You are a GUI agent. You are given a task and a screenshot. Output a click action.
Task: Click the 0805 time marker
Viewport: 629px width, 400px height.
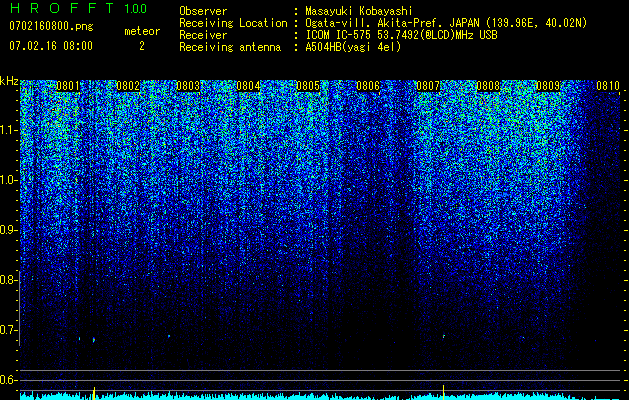308,86
